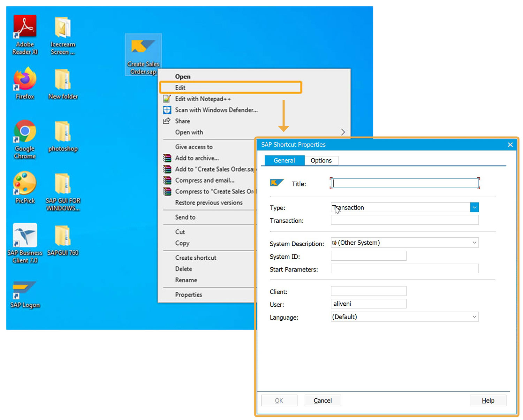
Task: Expand the Language dropdown list
Action: (474, 317)
